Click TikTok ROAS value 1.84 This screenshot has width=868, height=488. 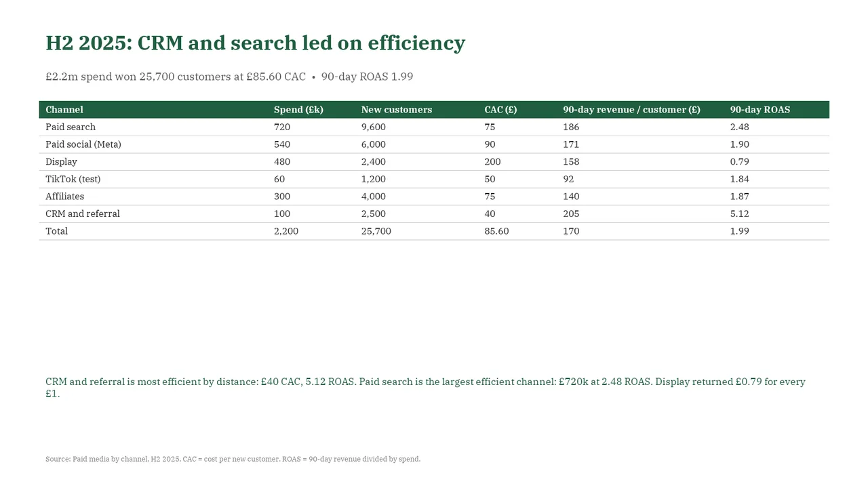(740, 179)
